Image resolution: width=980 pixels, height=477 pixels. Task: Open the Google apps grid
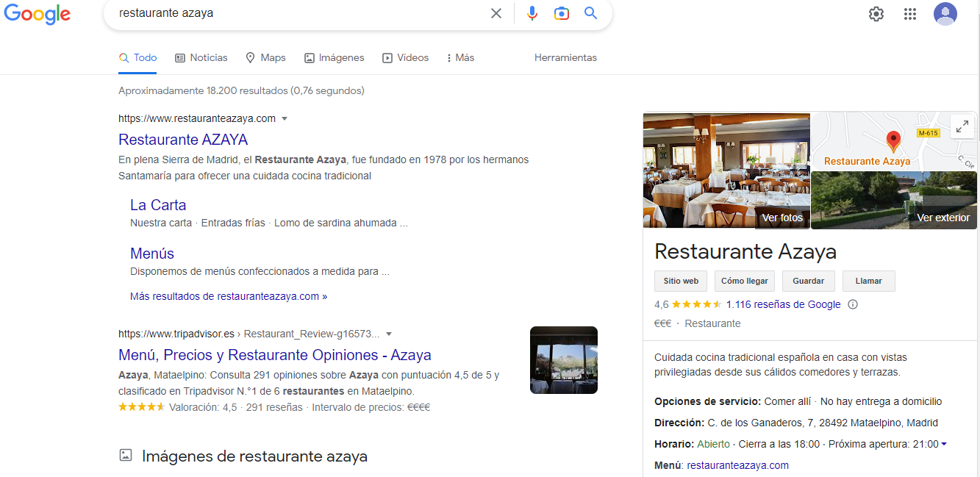909,13
